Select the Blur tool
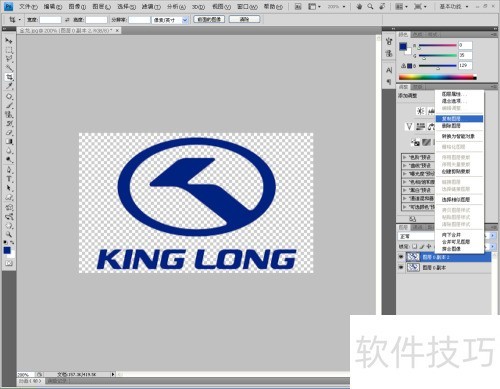The width and height of the screenshot is (500, 389). (9, 151)
